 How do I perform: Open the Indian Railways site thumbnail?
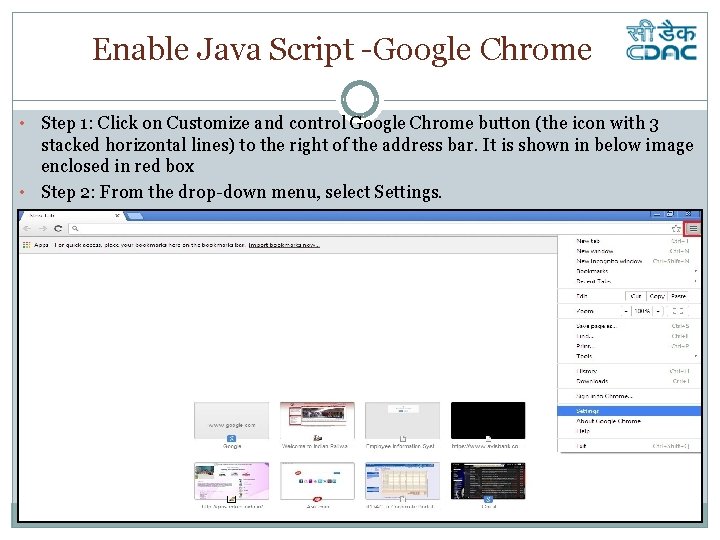(317, 421)
